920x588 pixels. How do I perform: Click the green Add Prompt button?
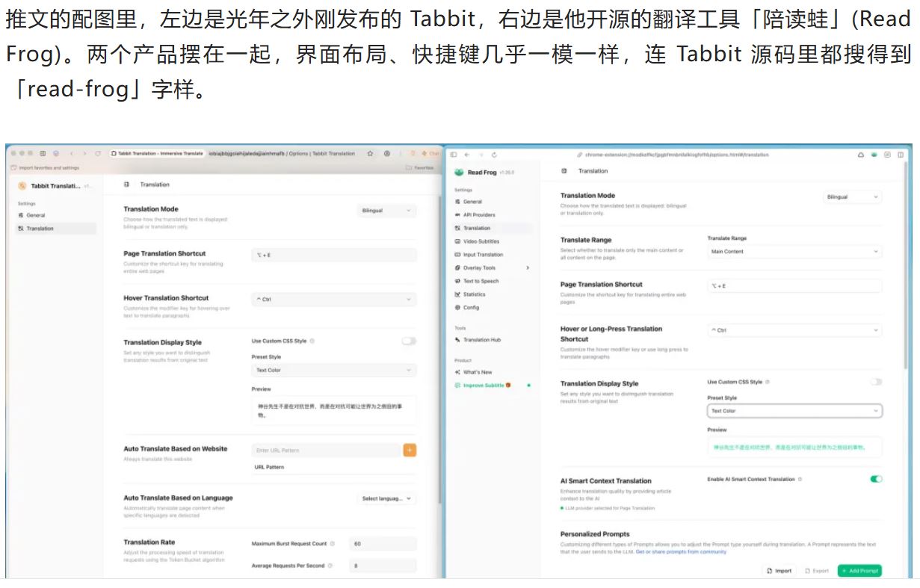click(x=859, y=570)
